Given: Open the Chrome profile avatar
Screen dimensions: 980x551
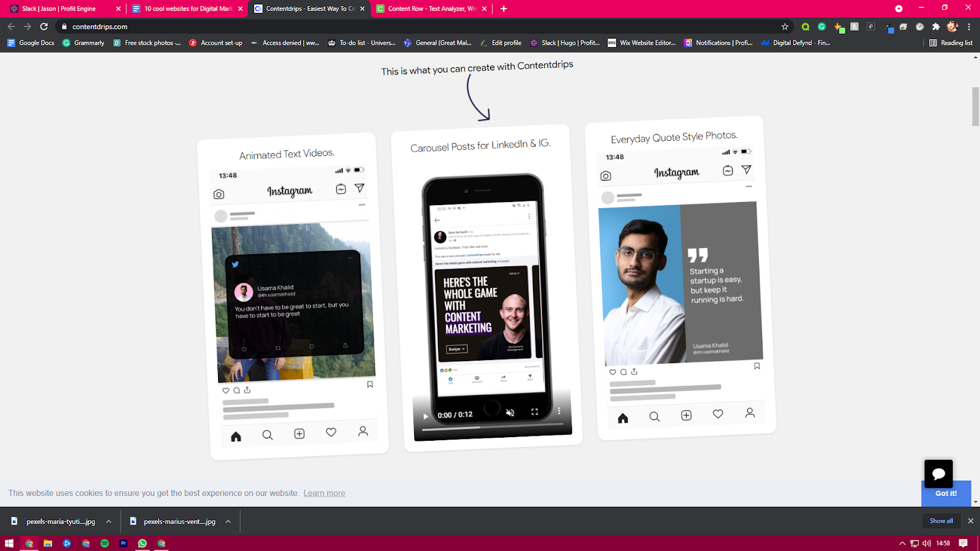Looking at the screenshot, I should (952, 26).
